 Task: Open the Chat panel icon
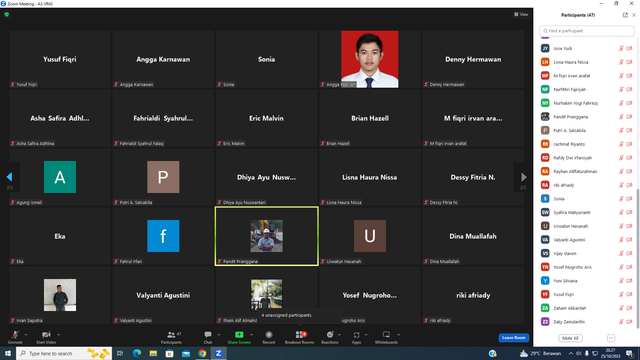click(208, 335)
